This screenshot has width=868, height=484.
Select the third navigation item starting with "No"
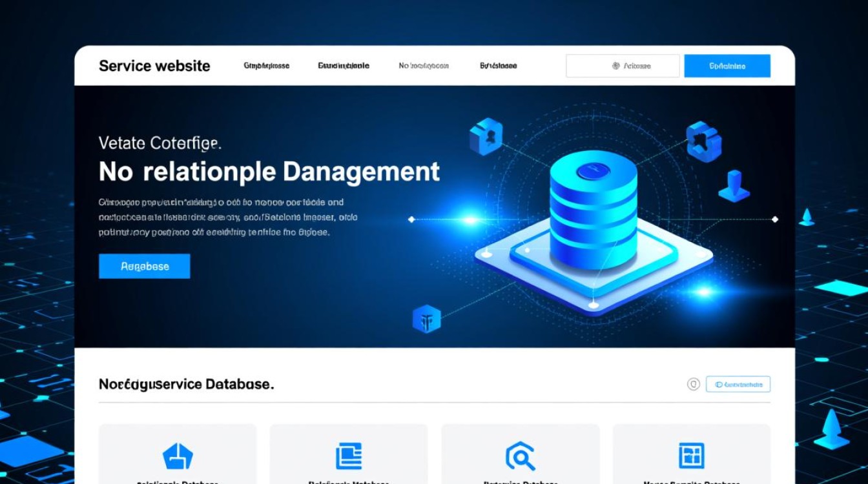pos(424,66)
